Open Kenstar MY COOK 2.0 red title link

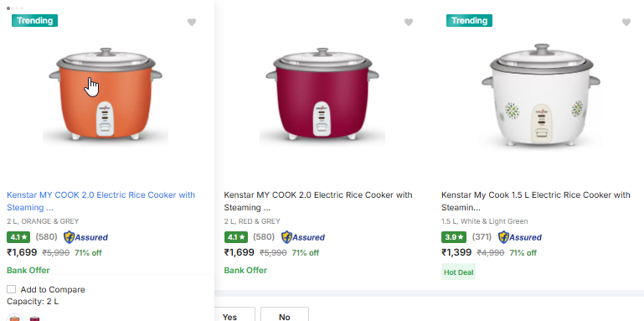(x=318, y=201)
